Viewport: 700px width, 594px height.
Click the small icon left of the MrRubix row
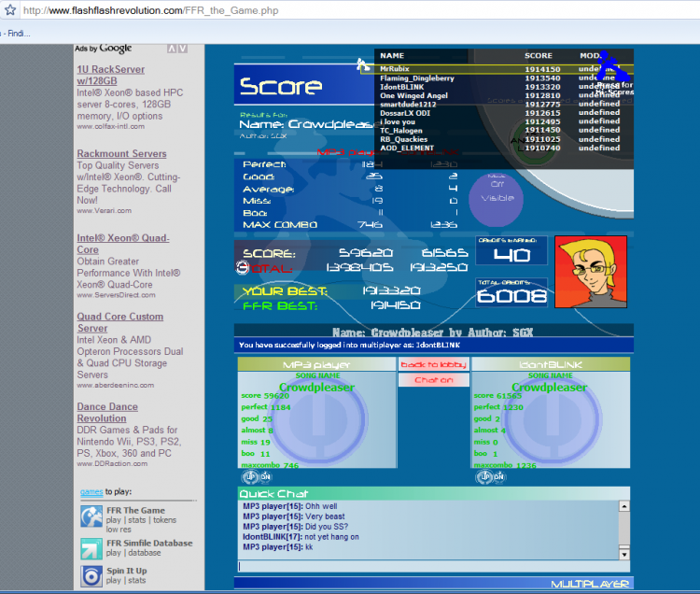coord(363,65)
